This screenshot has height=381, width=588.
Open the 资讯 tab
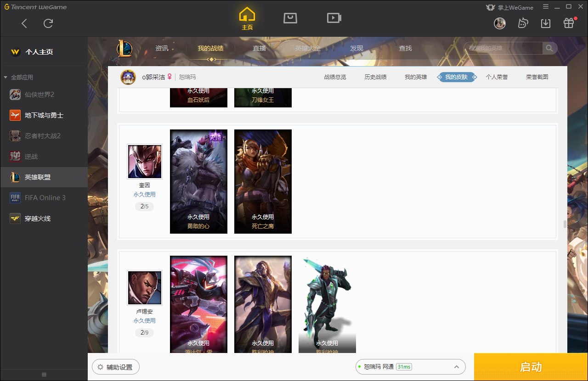(x=162, y=48)
